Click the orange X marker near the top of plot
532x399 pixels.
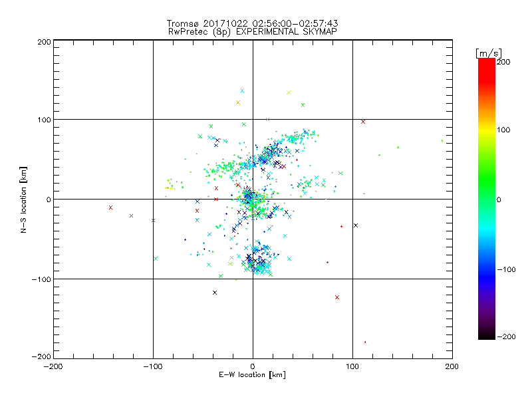pyautogui.click(x=238, y=102)
